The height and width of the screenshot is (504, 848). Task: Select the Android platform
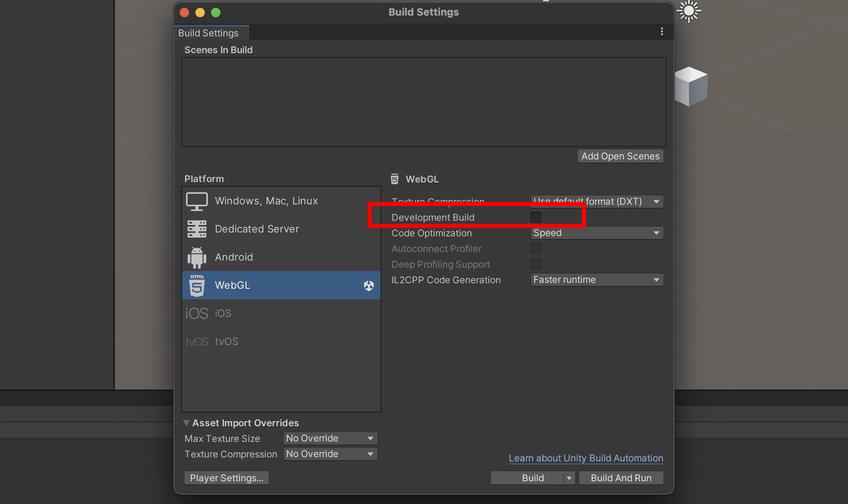click(x=281, y=257)
